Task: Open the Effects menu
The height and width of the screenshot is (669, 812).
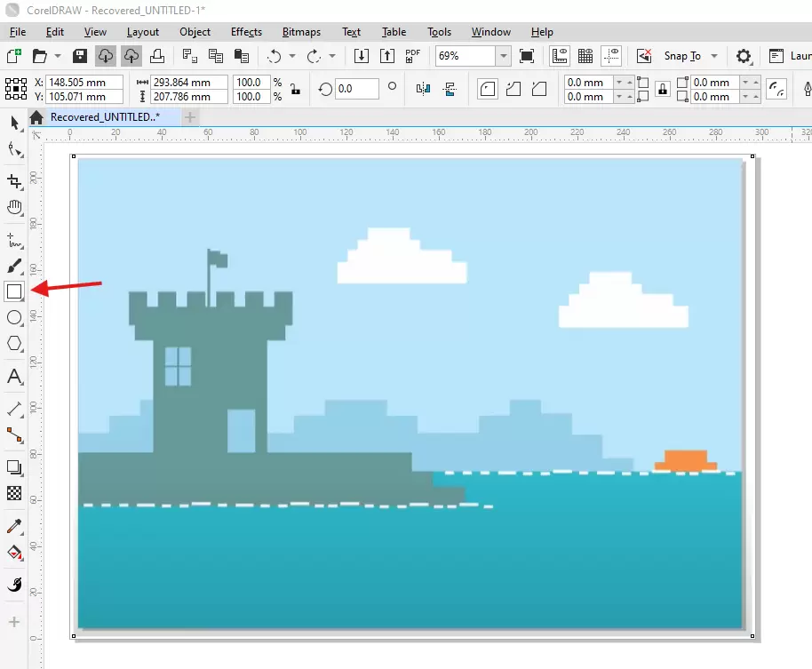Action: coord(246,32)
